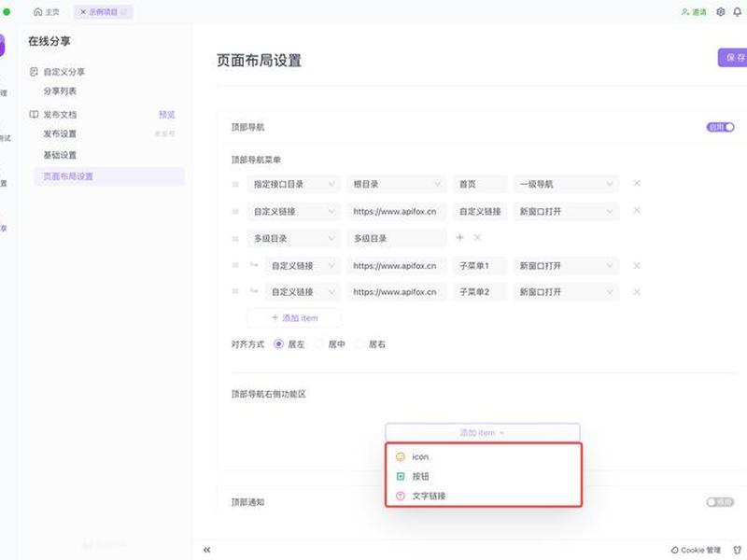The width and height of the screenshot is (747, 560).
Task: Open type dropdown of 自定义链接 first-level row
Action: (293, 212)
